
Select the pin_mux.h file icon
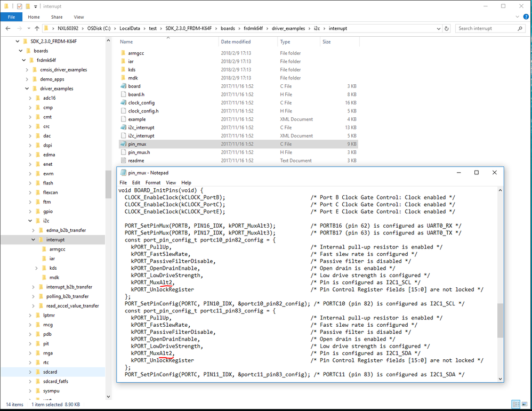click(123, 152)
